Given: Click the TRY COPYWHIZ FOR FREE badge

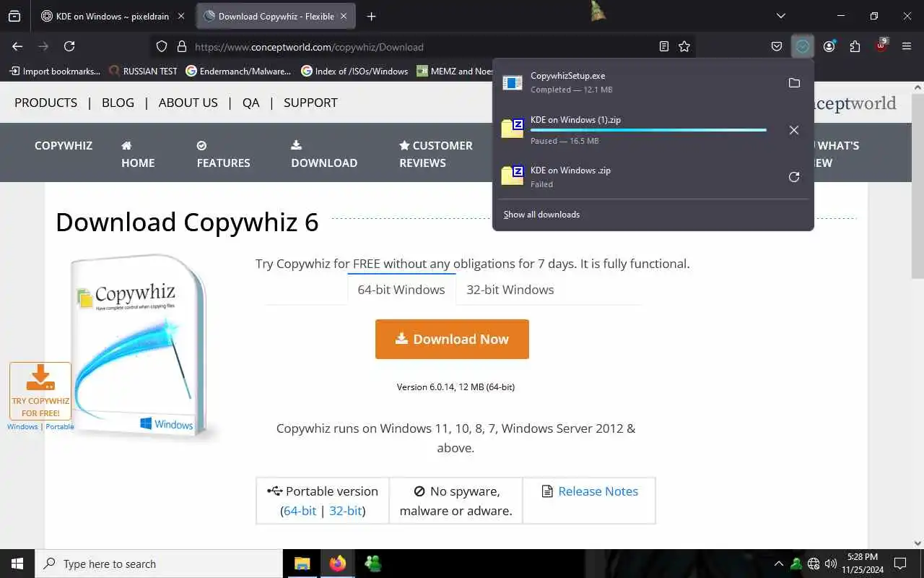Looking at the screenshot, I should [40, 391].
